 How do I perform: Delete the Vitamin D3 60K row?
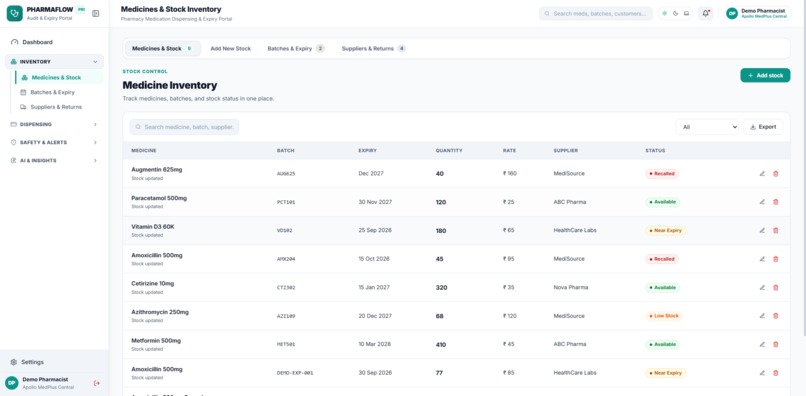[x=776, y=230]
